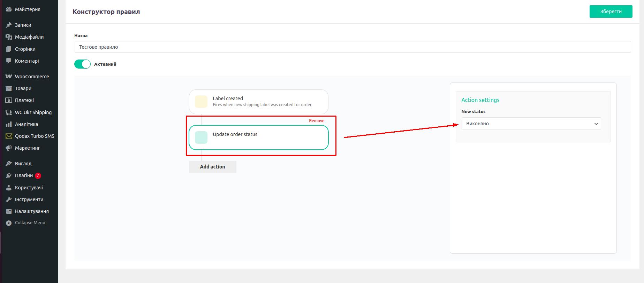Click the Media files icon
This screenshot has height=283, width=644.
[x=9, y=37]
